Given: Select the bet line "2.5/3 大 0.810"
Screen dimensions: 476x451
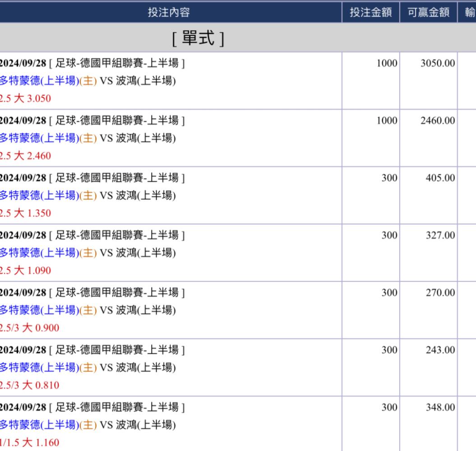Looking at the screenshot, I should tap(29, 385).
